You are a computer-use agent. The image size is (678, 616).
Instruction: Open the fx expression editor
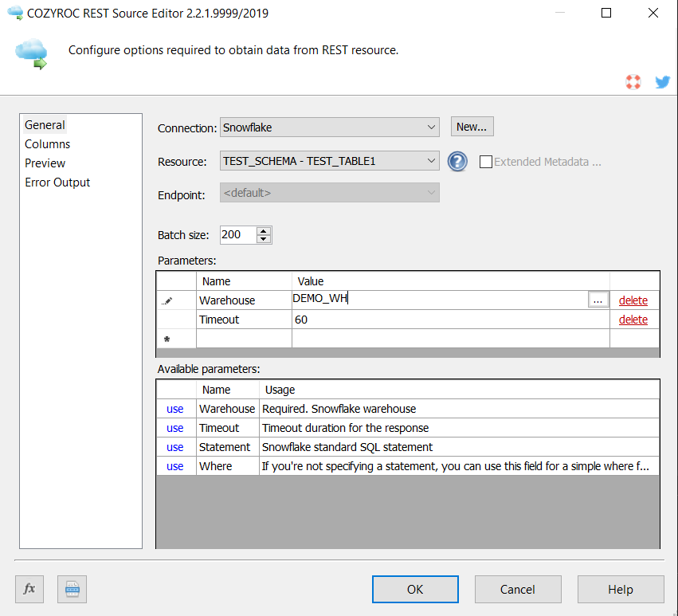click(x=29, y=589)
